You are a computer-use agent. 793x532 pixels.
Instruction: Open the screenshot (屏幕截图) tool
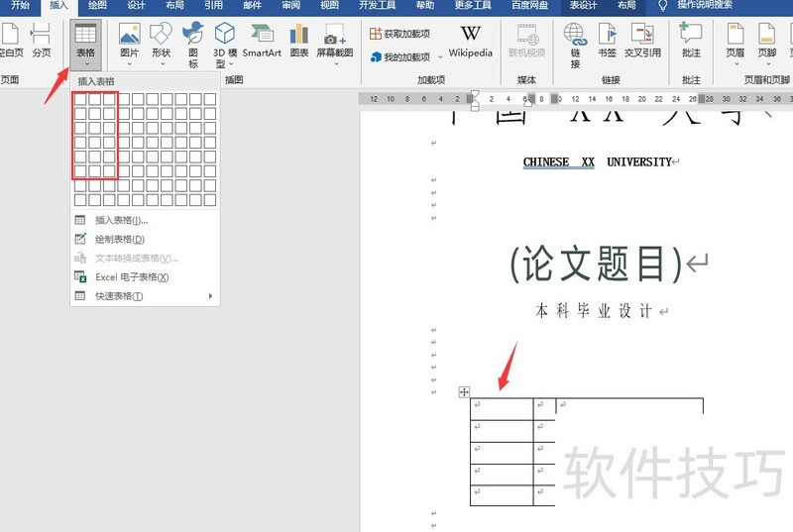(x=338, y=41)
